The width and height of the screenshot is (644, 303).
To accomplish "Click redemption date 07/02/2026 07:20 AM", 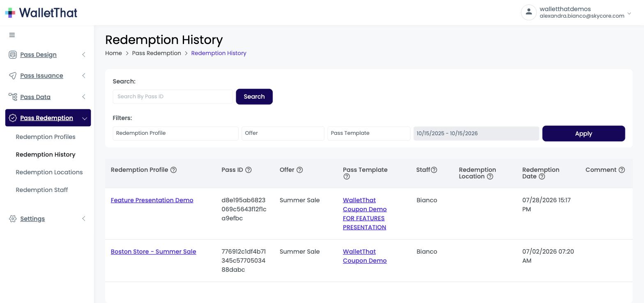I will (x=548, y=256).
